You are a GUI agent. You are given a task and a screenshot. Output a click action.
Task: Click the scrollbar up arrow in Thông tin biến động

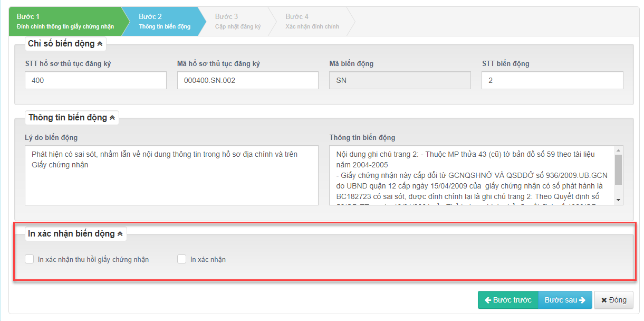coord(619,150)
